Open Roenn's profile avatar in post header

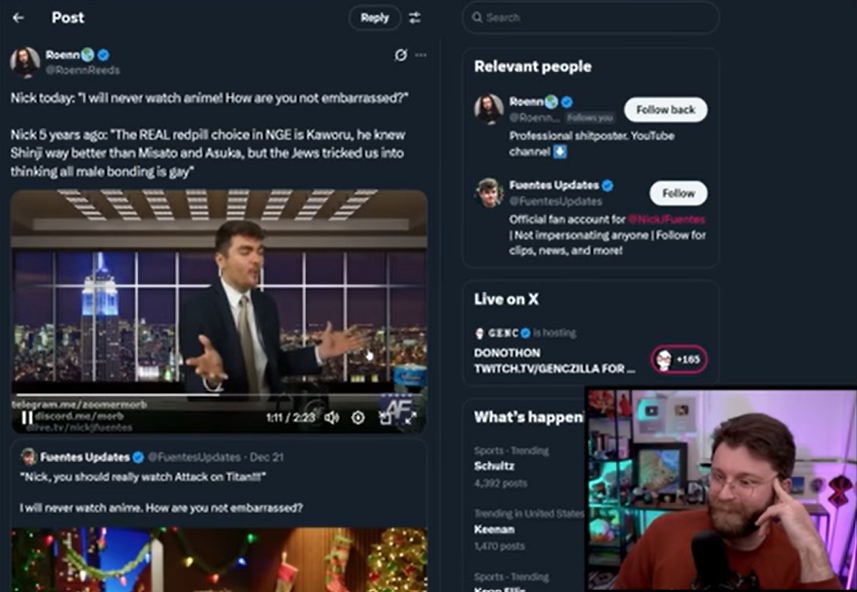point(25,62)
